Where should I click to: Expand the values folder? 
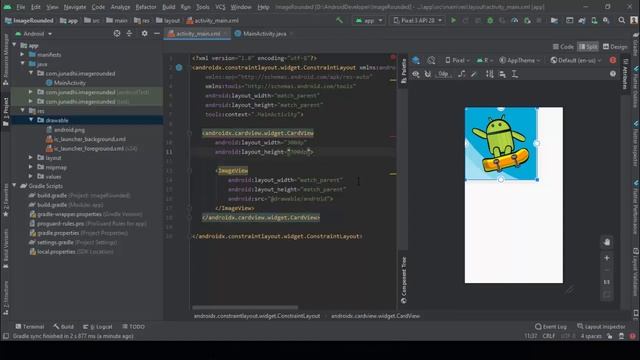pyautogui.click(x=31, y=176)
